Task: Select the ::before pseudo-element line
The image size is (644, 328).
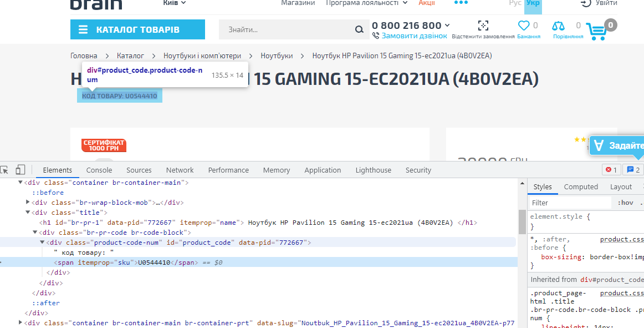Action: point(48,192)
